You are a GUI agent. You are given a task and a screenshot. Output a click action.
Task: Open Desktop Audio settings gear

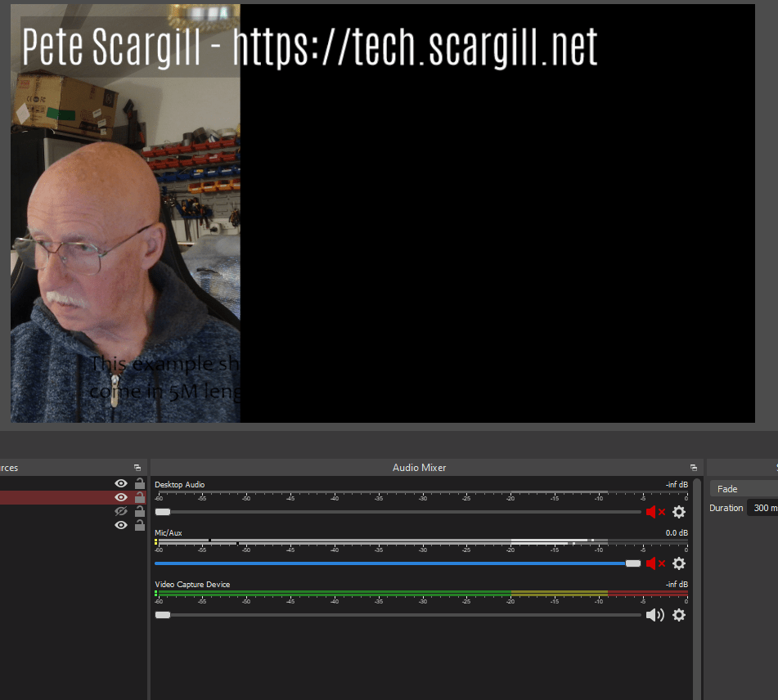click(x=678, y=512)
